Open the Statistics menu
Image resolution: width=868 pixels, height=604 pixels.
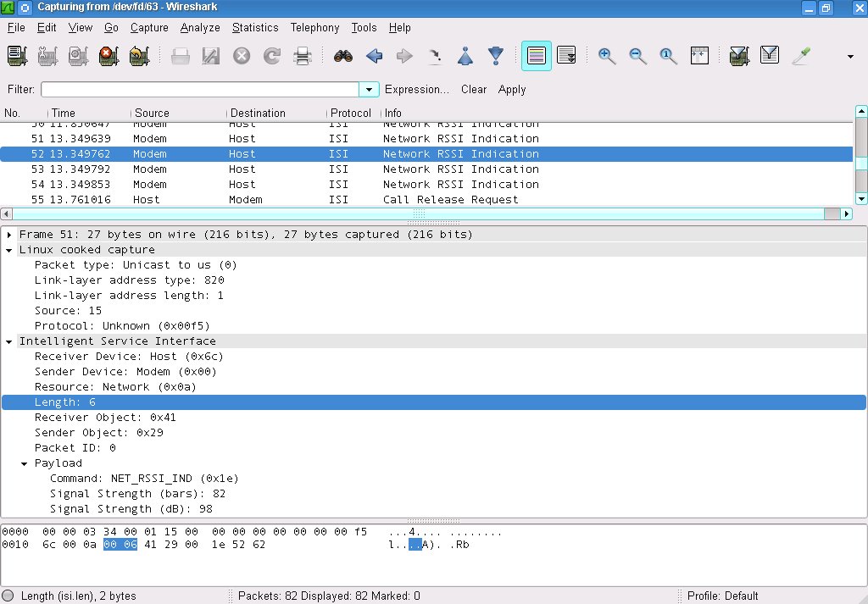pos(255,27)
